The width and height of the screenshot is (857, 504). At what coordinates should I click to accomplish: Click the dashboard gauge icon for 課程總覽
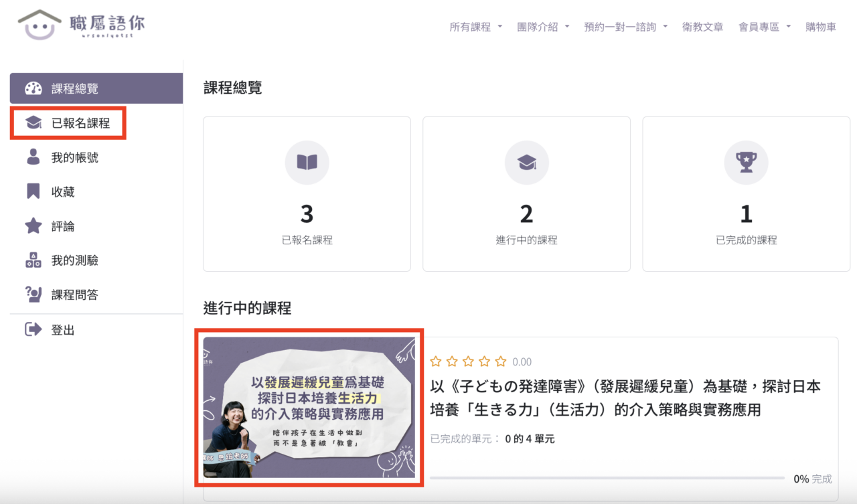[33, 88]
